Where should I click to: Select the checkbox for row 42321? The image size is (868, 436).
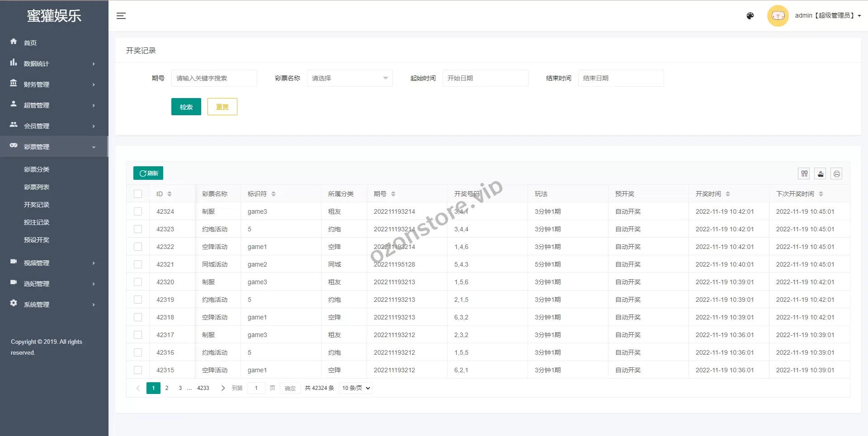tap(138, 264)
